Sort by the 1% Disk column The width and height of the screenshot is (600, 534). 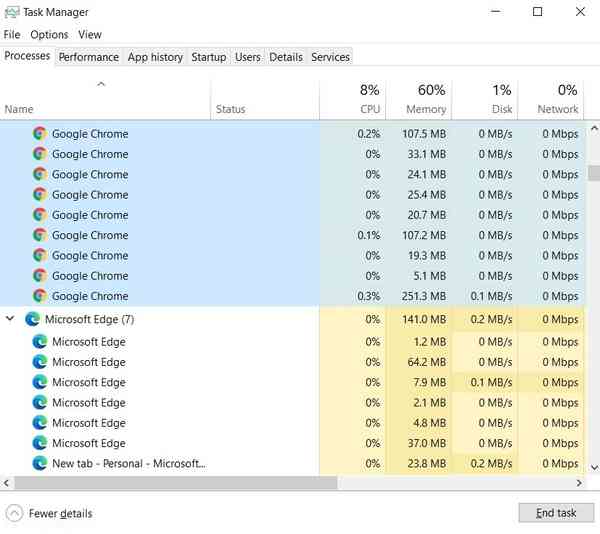485,100
